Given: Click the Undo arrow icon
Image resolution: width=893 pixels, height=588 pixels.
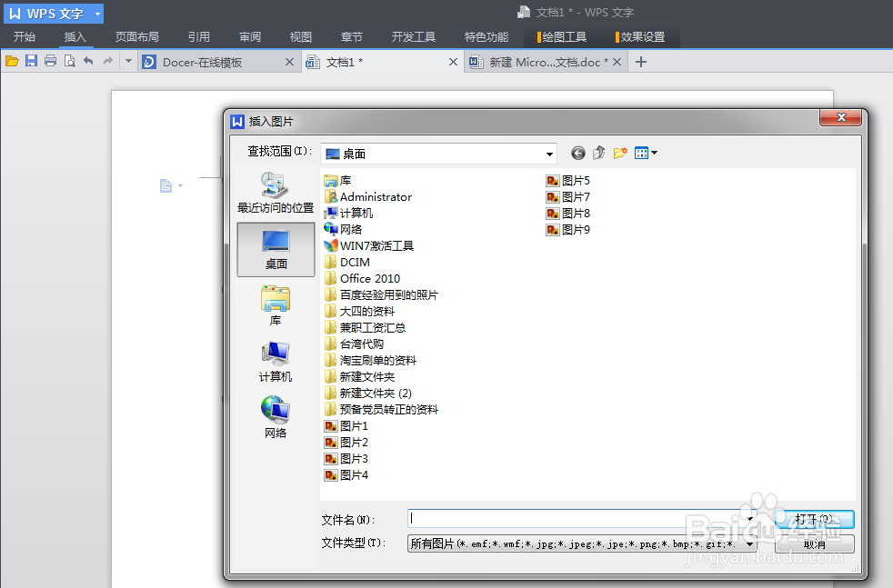Looking at the screenshot, I should click(x=87, y=61).
